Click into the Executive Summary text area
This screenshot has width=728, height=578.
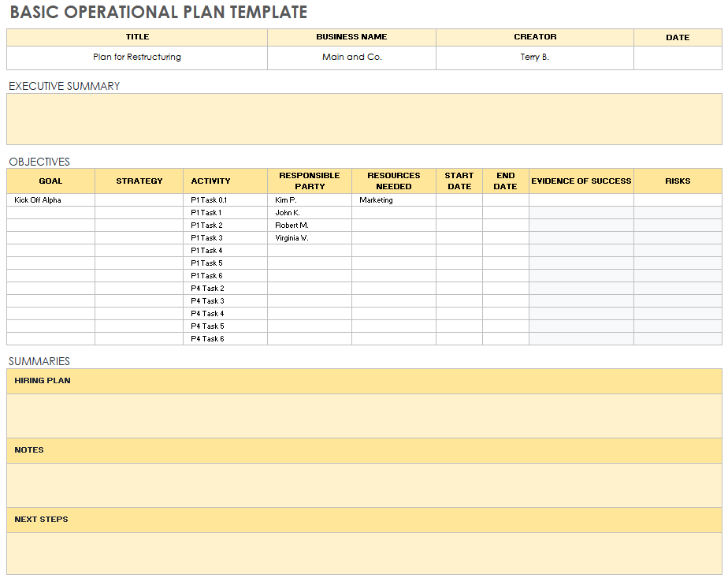[x=364, y=119]
